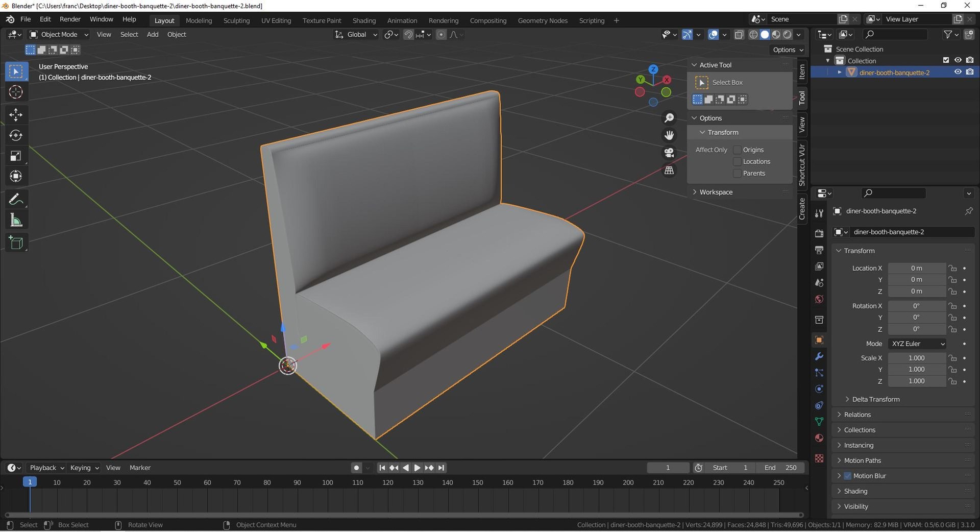Image resolution: width=980 pixels, height=532 pixels.
Task: Click the pan view hand icon
Action: tap(669, 135)
